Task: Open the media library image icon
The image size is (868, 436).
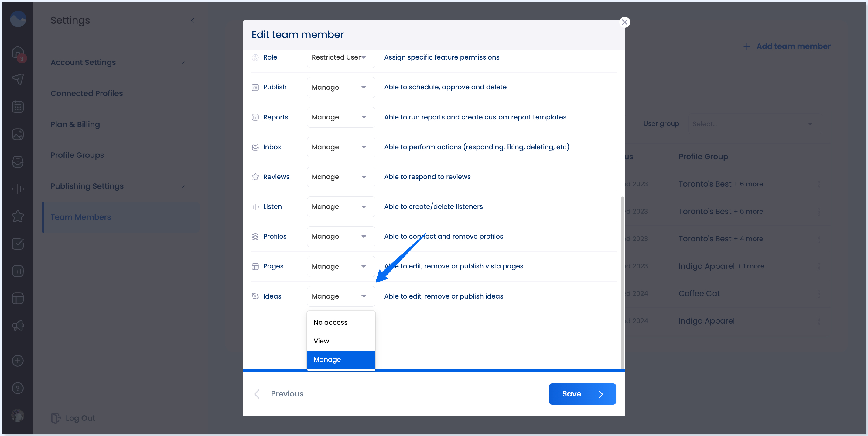Action: point(18,134)
